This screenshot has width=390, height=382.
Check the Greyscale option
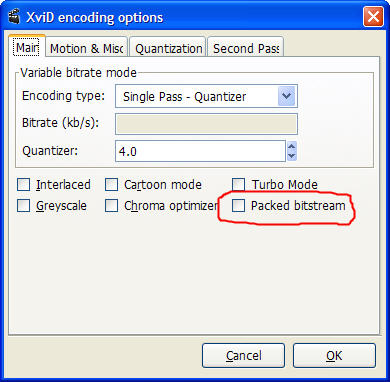click(x=23, y=206)
